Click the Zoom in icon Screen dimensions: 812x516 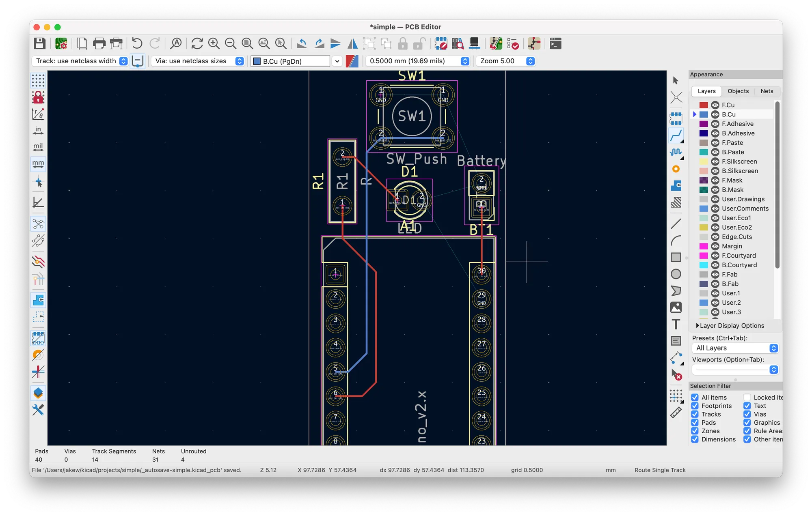(x=214, y=43)
